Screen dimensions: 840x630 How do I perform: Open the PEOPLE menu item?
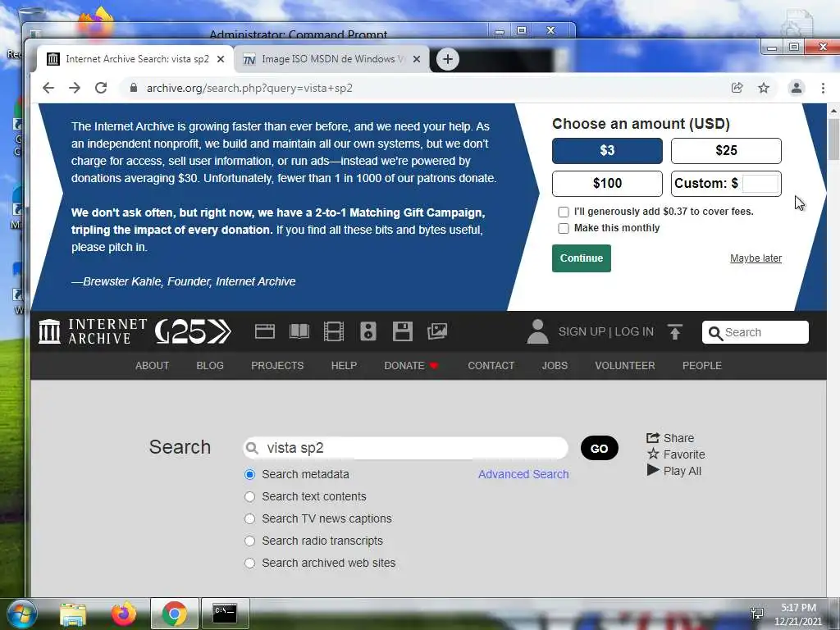[x=702, y=365]
